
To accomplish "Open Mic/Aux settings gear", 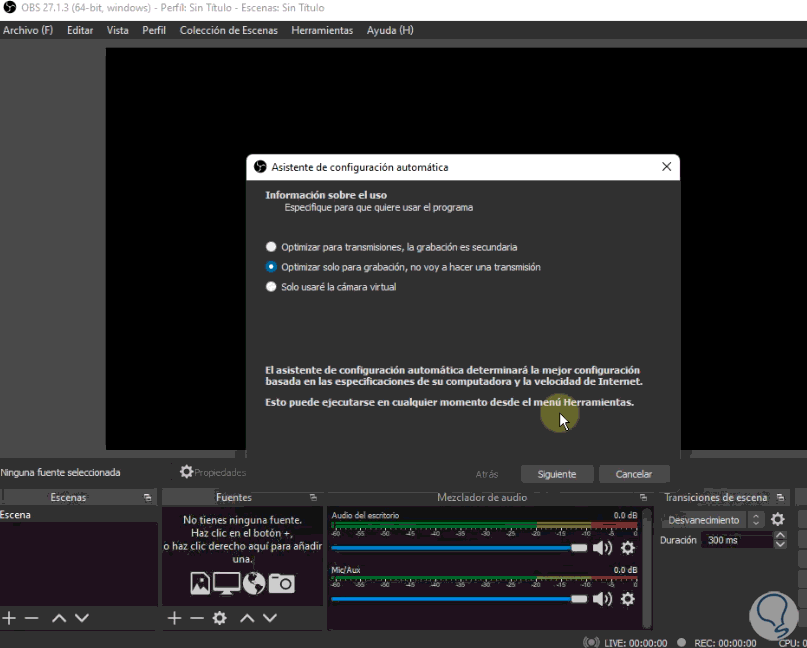I will tap(628, 599).
